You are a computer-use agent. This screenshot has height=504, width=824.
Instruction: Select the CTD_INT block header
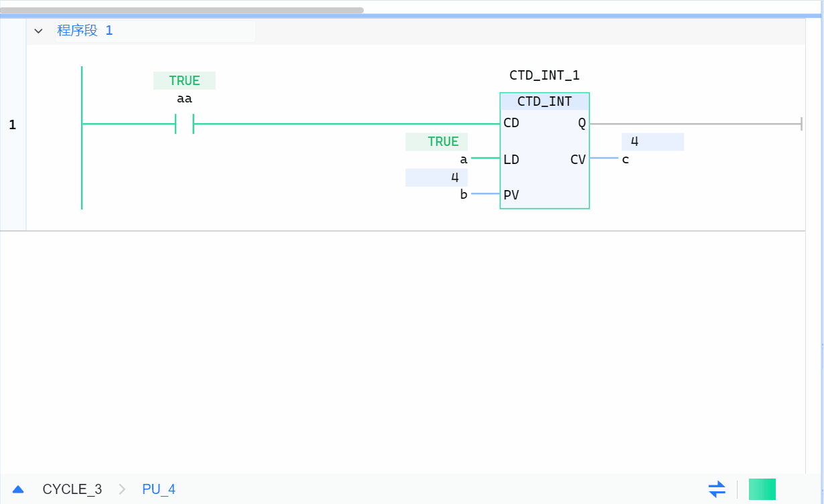pyautogui.click(x=544, y=102)
